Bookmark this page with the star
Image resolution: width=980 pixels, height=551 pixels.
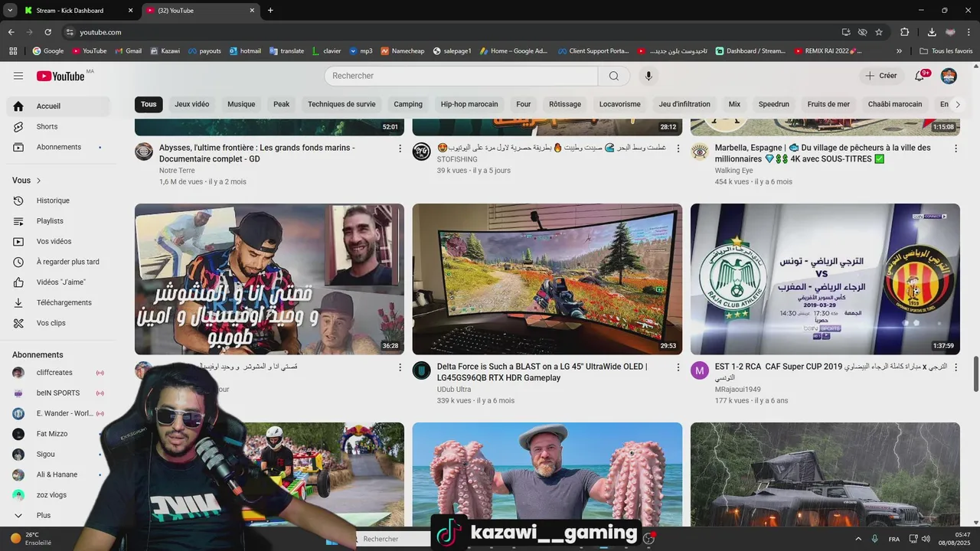pyautogui.click(x=879, y=32)
